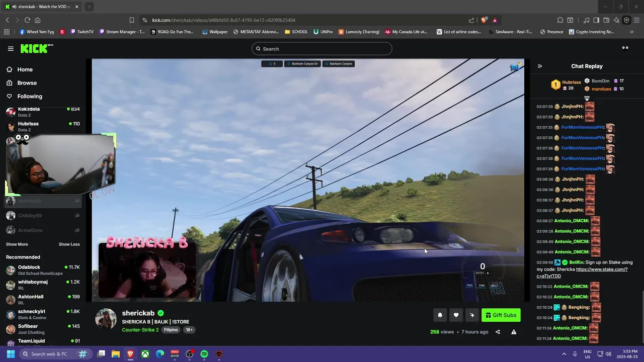644x362 pixels.
Task: Expand the chat leaderboard handle below manduex
Action: pos(587,98)
